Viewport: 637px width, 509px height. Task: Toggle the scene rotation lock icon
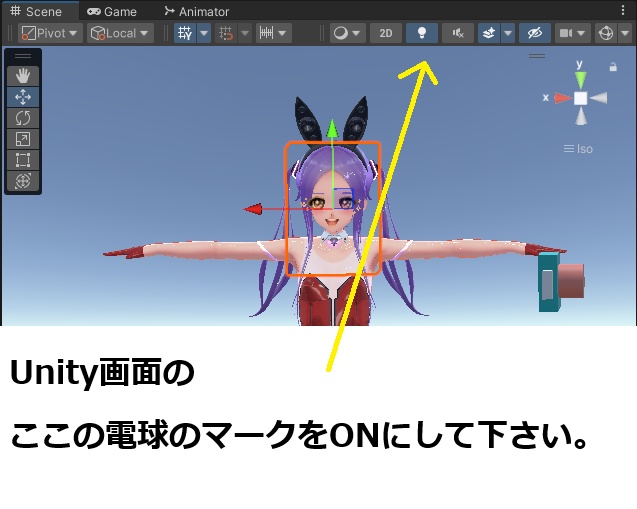(613, 67)
